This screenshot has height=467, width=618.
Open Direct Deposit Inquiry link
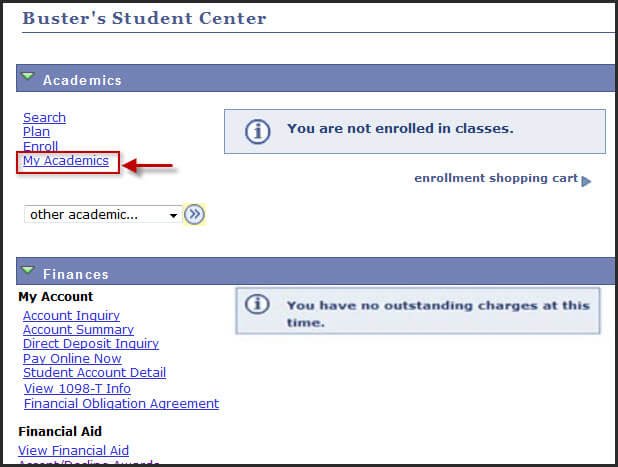click(91, 344)
